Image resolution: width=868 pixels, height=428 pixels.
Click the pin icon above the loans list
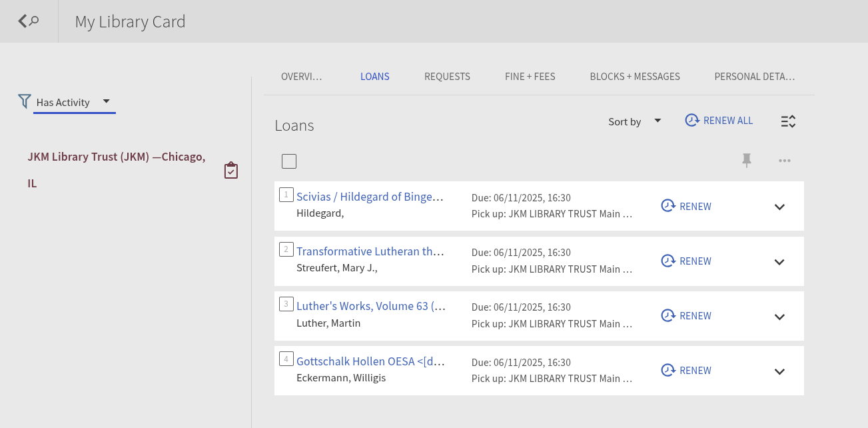point(747,160)
